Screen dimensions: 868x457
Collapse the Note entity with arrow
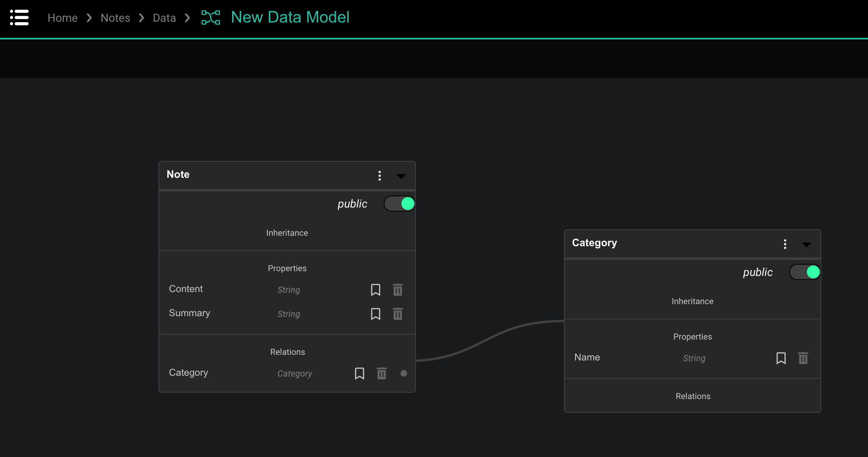[x=401, y=176]
